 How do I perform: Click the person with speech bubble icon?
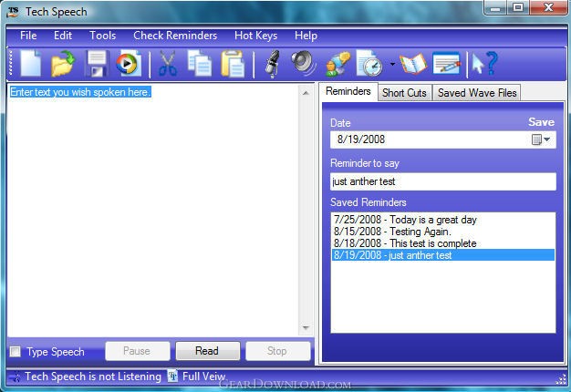tap(337, 64)
